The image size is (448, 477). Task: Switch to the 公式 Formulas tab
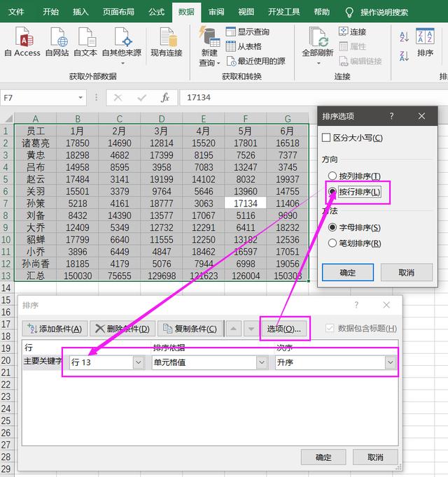coord(157,12)
